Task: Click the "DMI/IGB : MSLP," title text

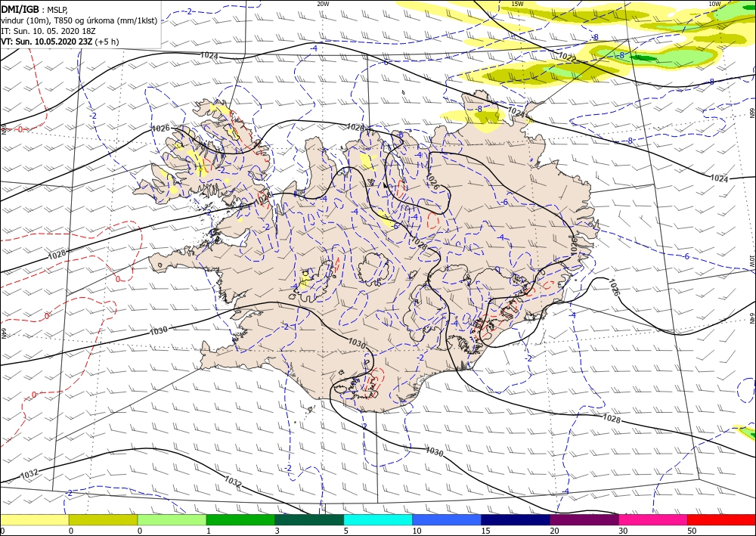Action: tap(34, 10)
